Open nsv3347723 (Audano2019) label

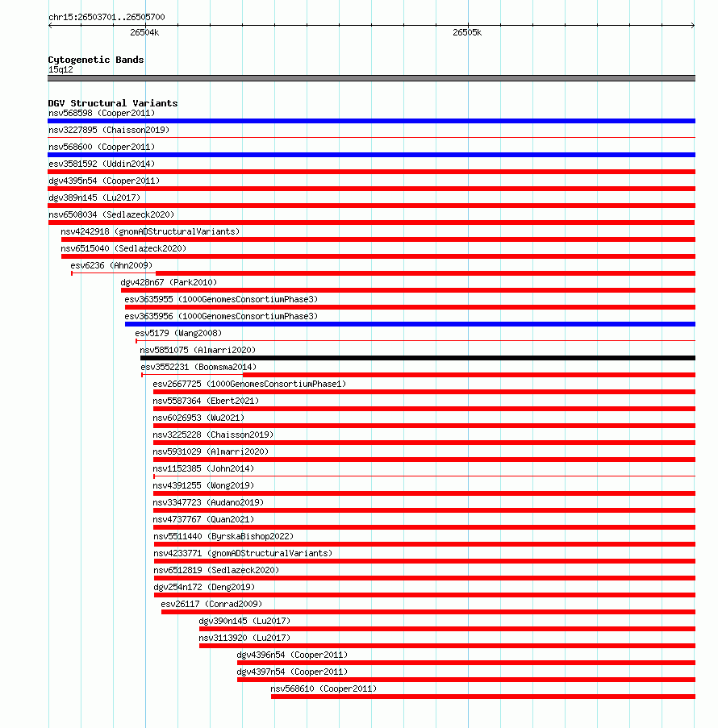208,503
